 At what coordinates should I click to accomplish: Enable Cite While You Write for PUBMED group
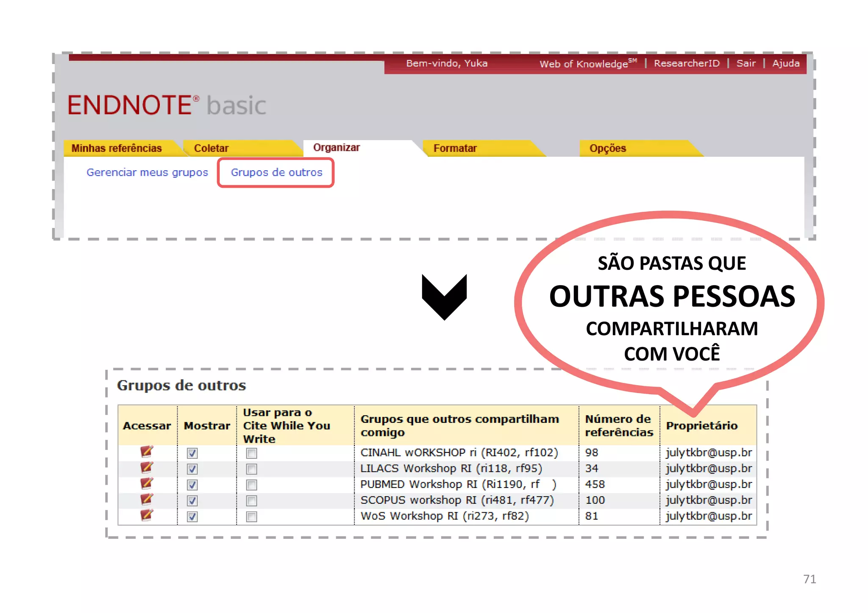[x=252, y=485]
